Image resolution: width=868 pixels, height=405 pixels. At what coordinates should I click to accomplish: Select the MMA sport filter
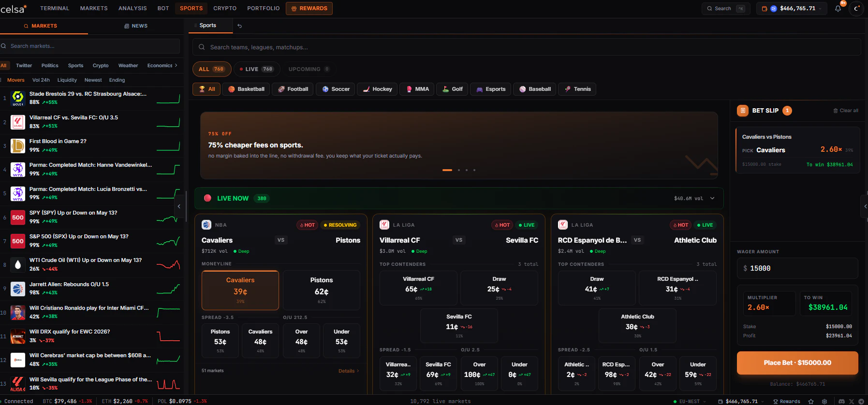418,89
